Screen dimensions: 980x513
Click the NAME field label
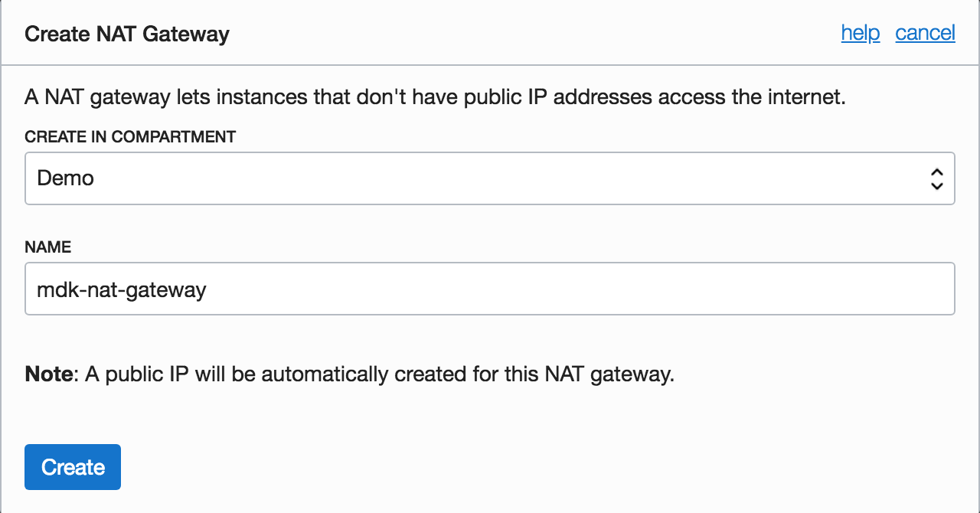tap(47, 247)
